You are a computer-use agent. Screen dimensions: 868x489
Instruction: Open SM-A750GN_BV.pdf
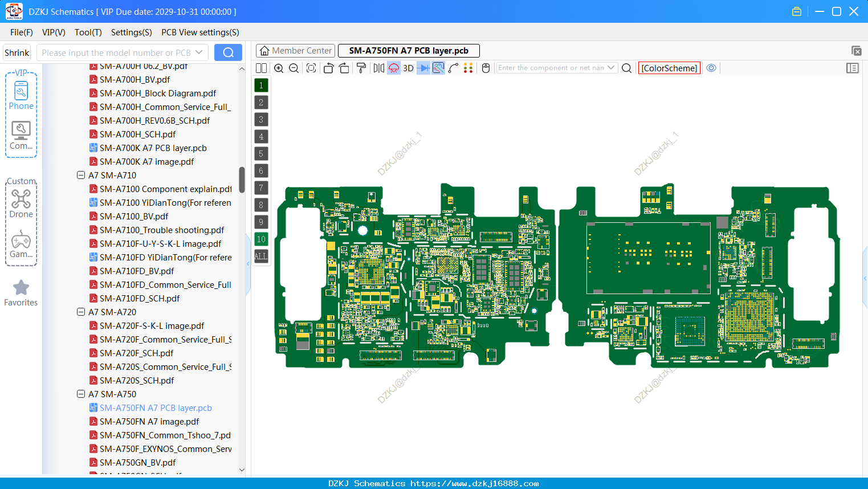pos(137,462)
